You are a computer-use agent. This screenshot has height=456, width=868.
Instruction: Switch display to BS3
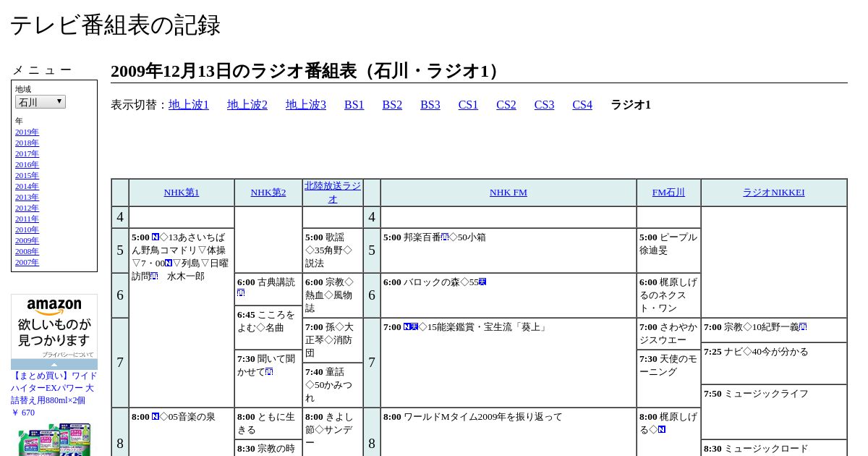[430, 105]
